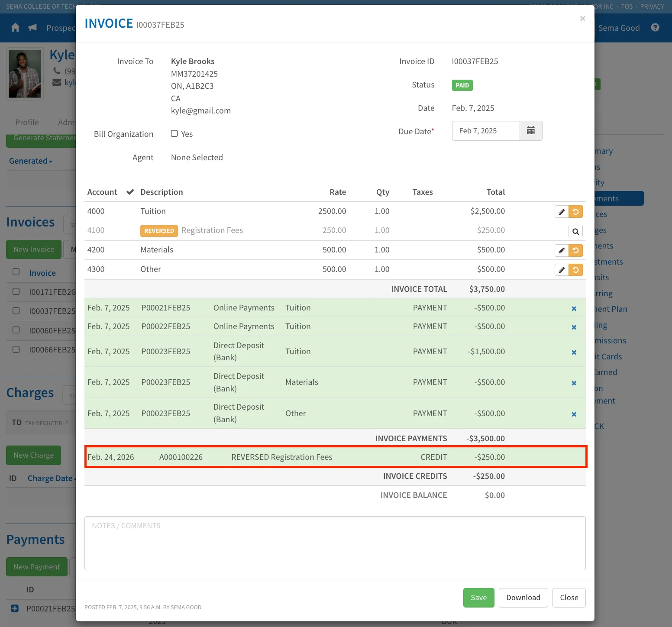This screenshot has height=627, width=672.
Task: Edit the Materials line item with pencil icon
Action: 562,250
